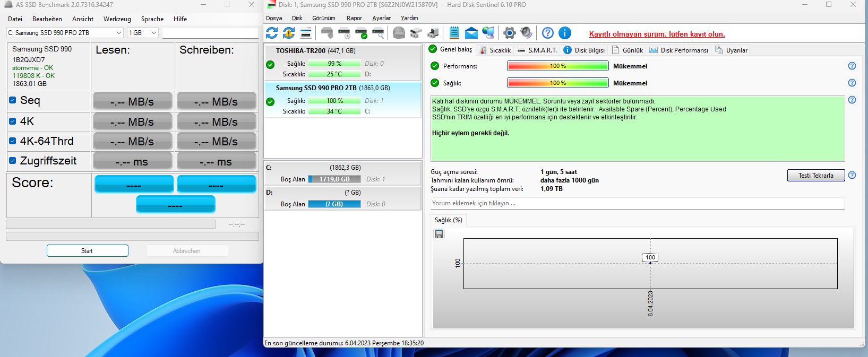Switch to the S.M.A.R.T. tab
The height and width of the screenshot is (357, 868).
click(537, 50)
